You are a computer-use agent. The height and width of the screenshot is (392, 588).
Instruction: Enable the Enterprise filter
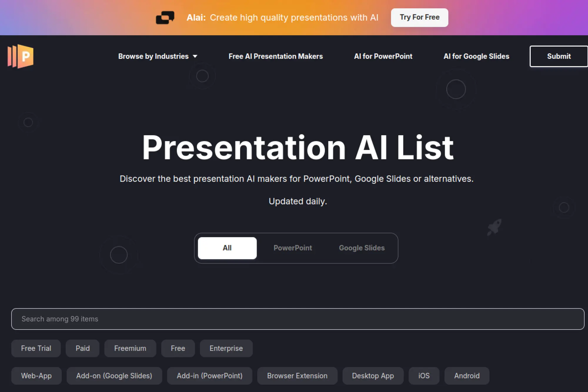[x=226, y=348]
